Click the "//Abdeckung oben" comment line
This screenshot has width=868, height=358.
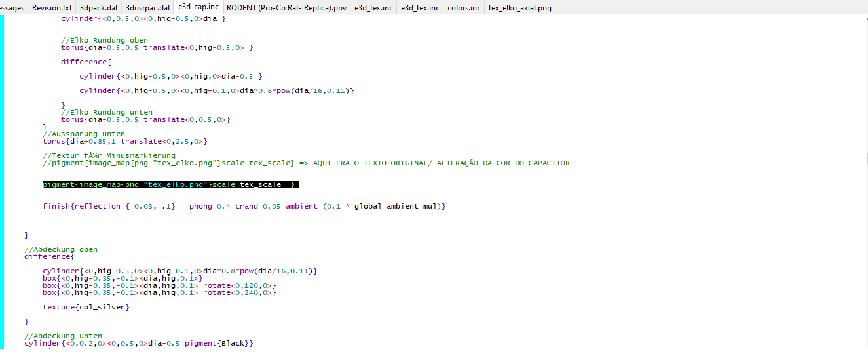tap(61, 250)
